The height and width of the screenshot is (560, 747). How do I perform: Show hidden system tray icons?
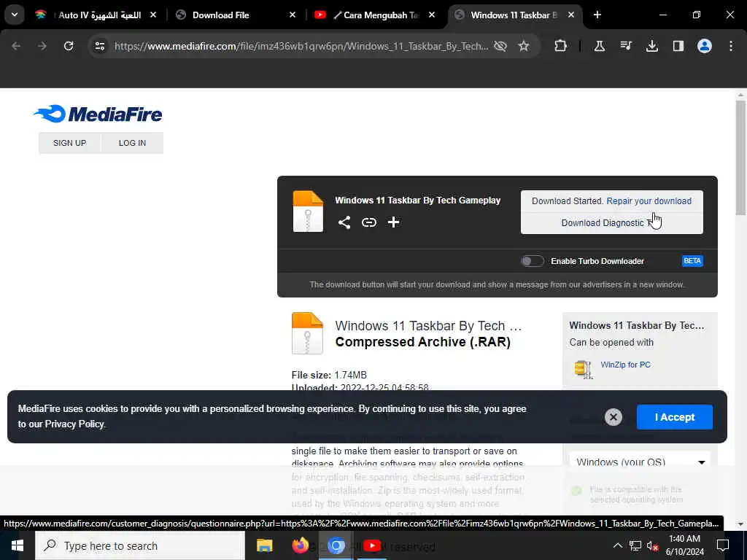617,545
